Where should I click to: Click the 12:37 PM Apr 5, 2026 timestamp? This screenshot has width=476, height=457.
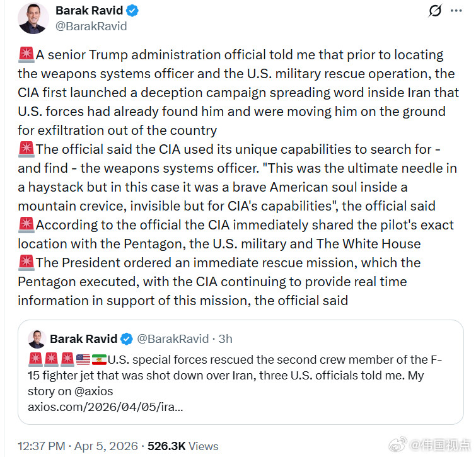pos(78,446)
